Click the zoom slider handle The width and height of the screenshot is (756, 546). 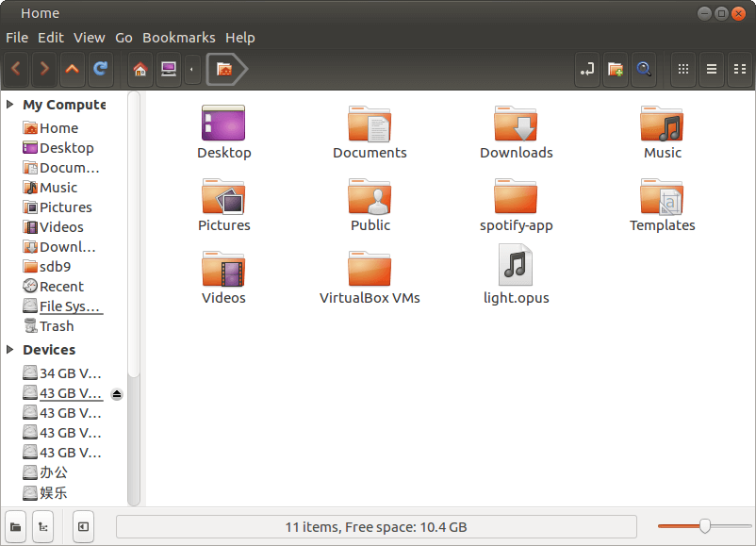tap(704, 526)
